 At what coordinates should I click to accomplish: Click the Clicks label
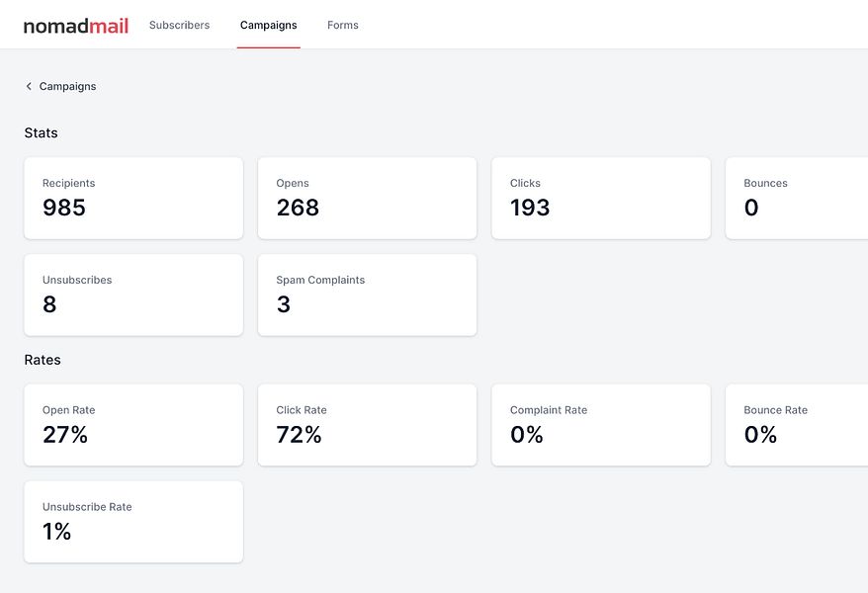pyautogui.click(x=525, y=183)
